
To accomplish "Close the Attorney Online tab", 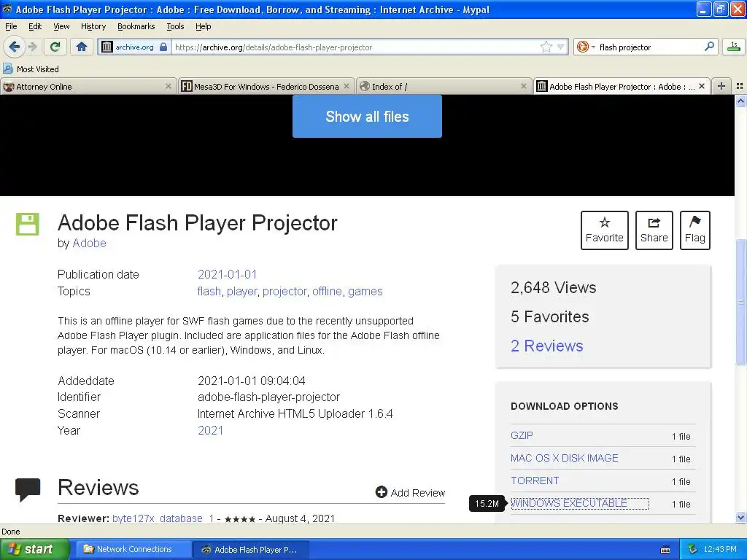I will point(169,86).
